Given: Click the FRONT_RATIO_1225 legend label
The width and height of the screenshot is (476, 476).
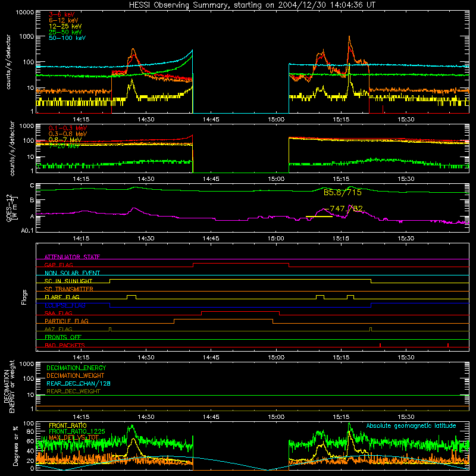Looking at the screenshot, I should coord(77,431).
